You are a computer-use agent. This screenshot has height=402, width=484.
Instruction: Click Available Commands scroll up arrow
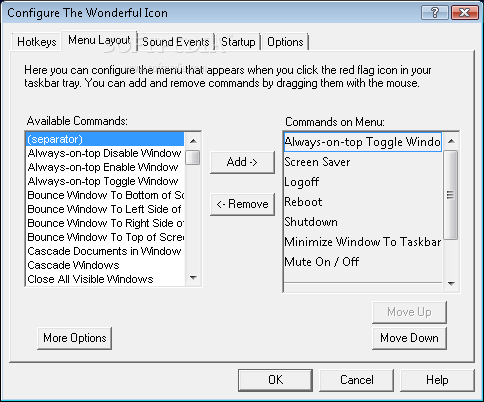[193, 141]
